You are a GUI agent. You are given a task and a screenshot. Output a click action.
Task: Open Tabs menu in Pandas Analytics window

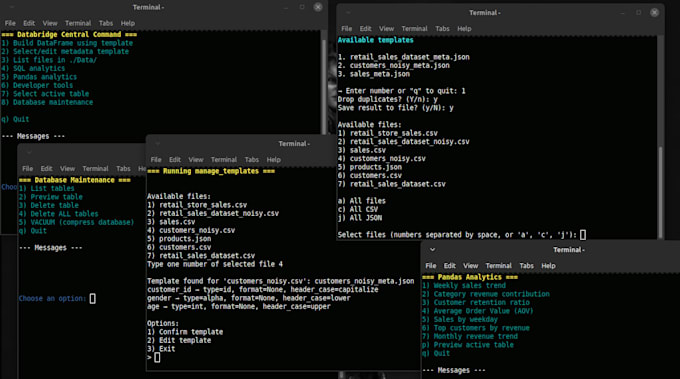(x=526, y=265)
